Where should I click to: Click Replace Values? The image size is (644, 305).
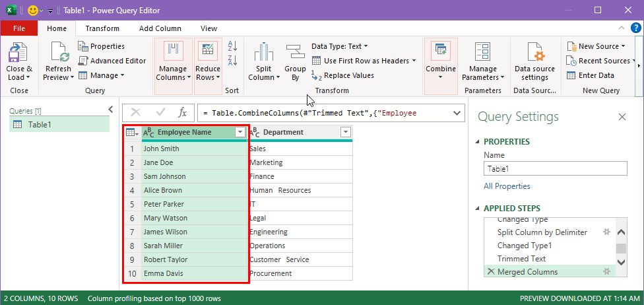pos(343,75)
